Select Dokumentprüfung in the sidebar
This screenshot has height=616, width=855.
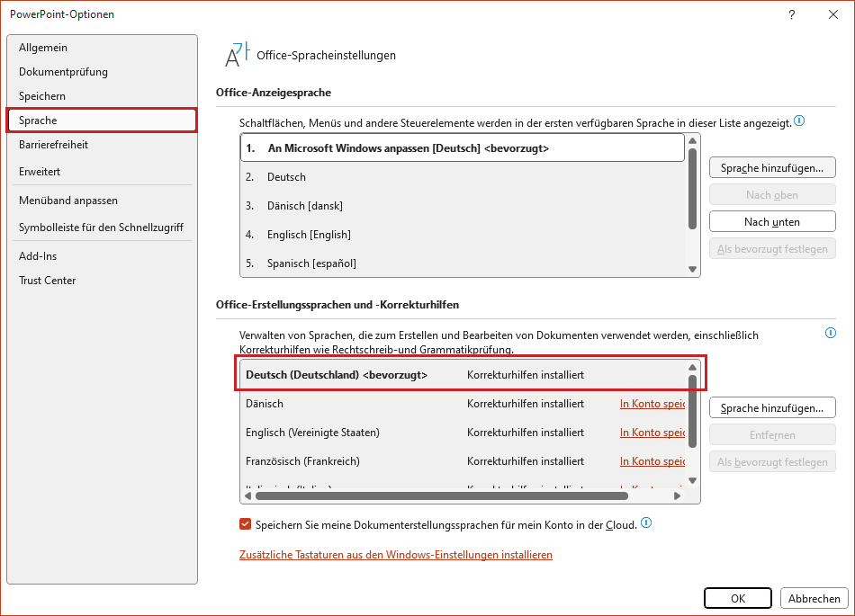102,72
